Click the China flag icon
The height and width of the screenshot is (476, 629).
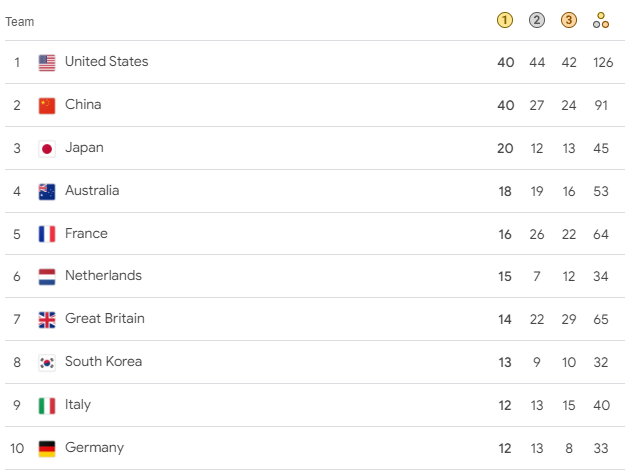(x=47, y=106)
